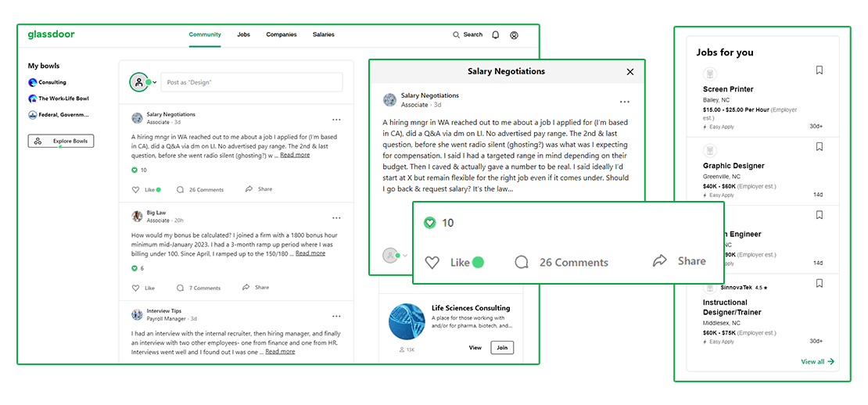Viewport: 868px width, 405px height.
Task: Click the heart icon in enlarged reaction bar
Action: point(432,262)
